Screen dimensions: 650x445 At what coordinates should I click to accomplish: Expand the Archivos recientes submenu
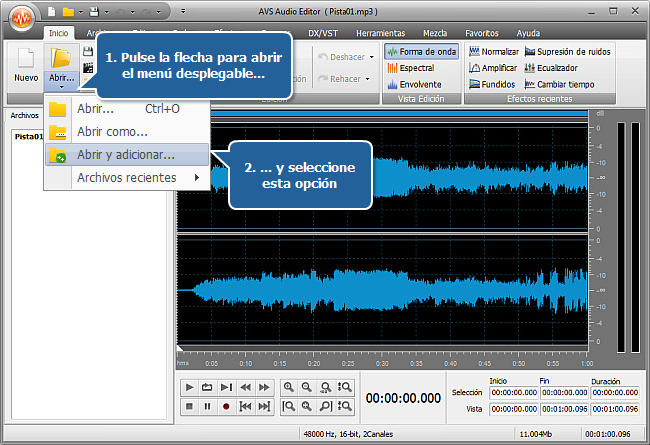click(x=127, y=178)
